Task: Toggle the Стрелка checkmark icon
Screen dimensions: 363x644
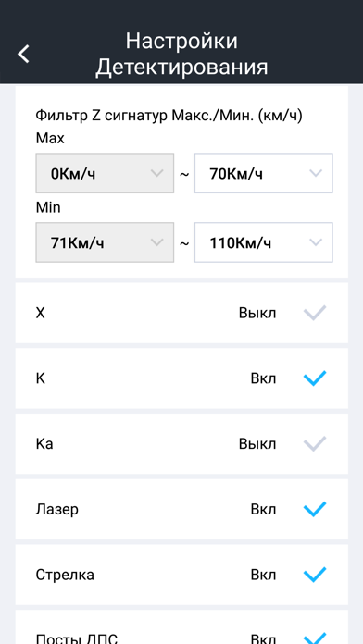Action: point(315,575)
